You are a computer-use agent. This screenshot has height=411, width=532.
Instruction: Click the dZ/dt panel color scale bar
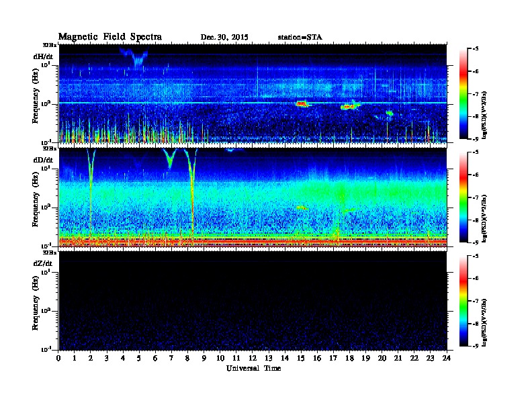(463, 301)
